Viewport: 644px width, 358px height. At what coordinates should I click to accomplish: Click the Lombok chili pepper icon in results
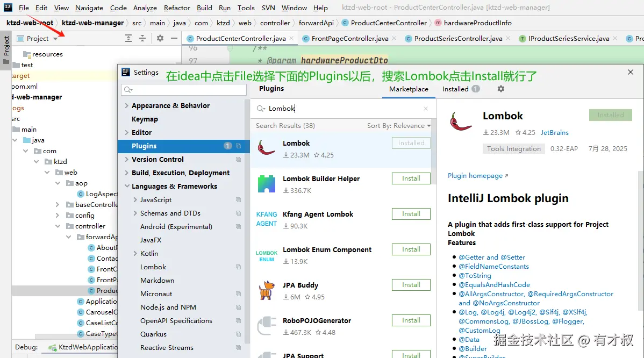click(266, 148)
